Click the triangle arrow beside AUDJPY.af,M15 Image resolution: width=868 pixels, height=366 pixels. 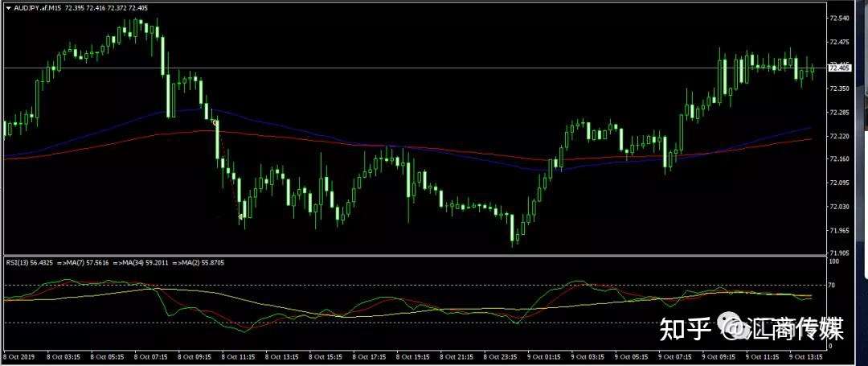[x=7, y=8]
